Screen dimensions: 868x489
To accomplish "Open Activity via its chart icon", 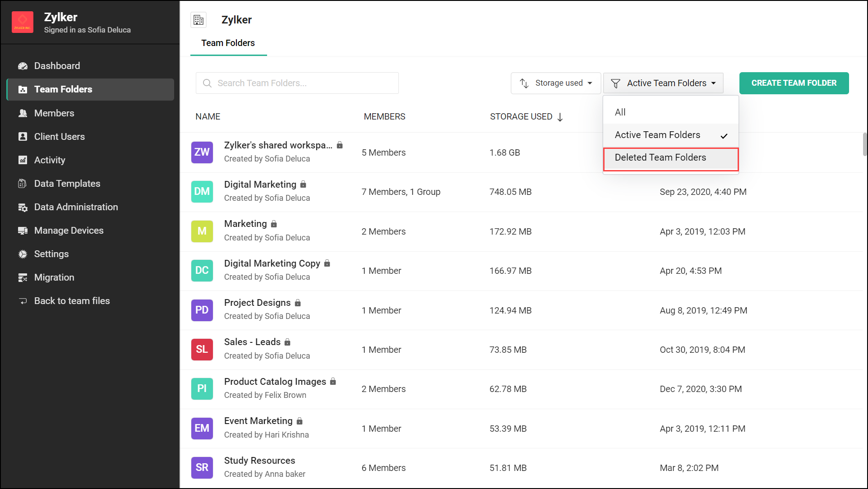I will [x=23, y=160].
